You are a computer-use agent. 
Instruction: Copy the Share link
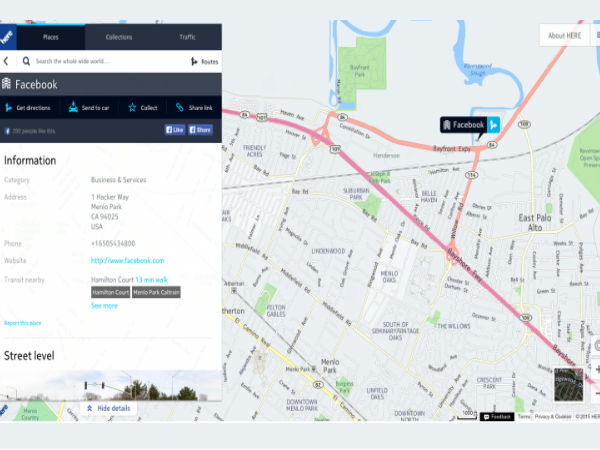tap(194, 108)
